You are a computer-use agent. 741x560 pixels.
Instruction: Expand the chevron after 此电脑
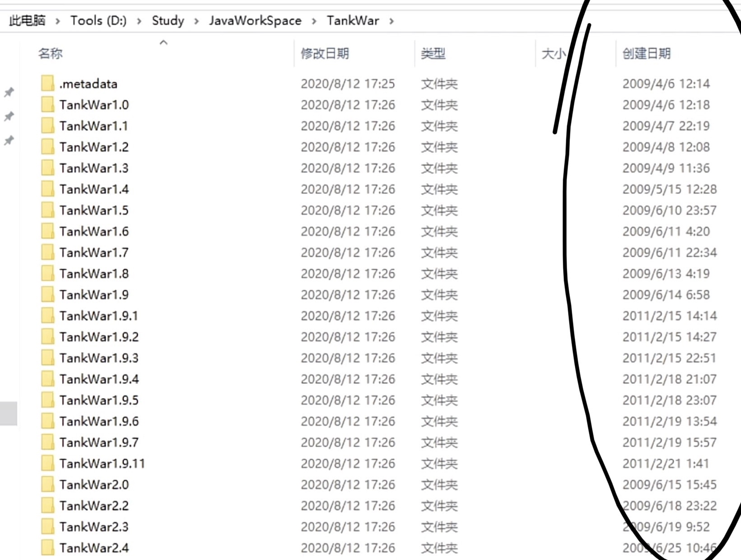[57, 21]
